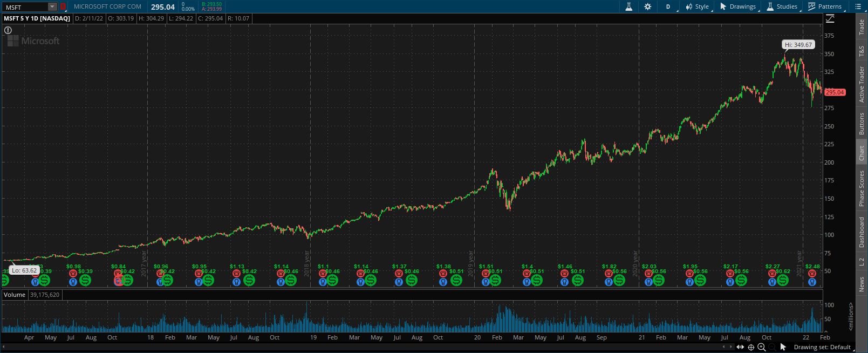Open the Patterns menu
Image resolution: width=868 pixels, height=353 pixels.
pos(825,6)
